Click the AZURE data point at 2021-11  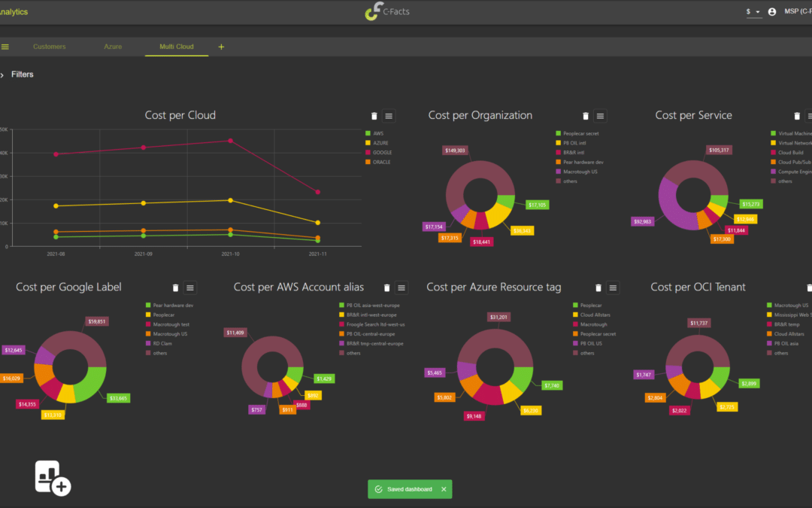tap(317, 223)
